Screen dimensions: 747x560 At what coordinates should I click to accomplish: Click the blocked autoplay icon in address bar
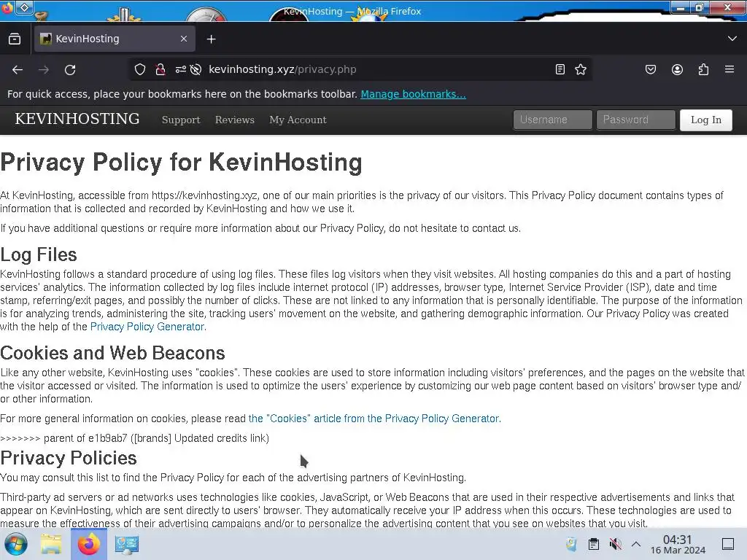[196, 69]
